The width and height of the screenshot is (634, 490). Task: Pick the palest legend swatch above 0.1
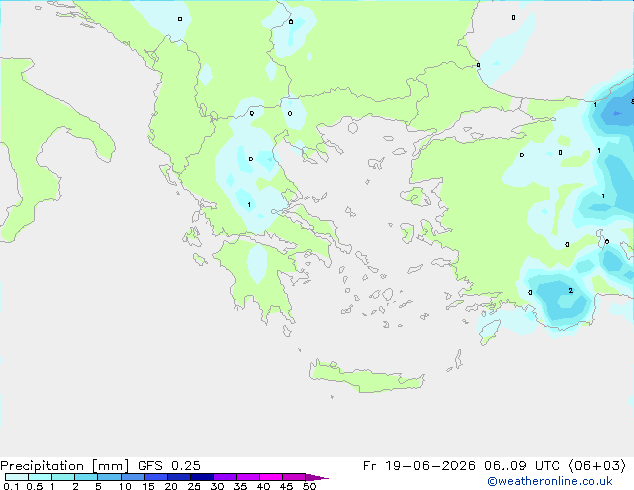click(17, 477)
